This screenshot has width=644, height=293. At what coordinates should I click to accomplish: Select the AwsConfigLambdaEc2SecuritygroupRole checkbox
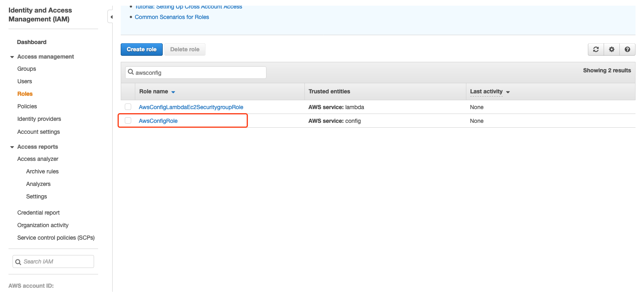tap(128, 107)
